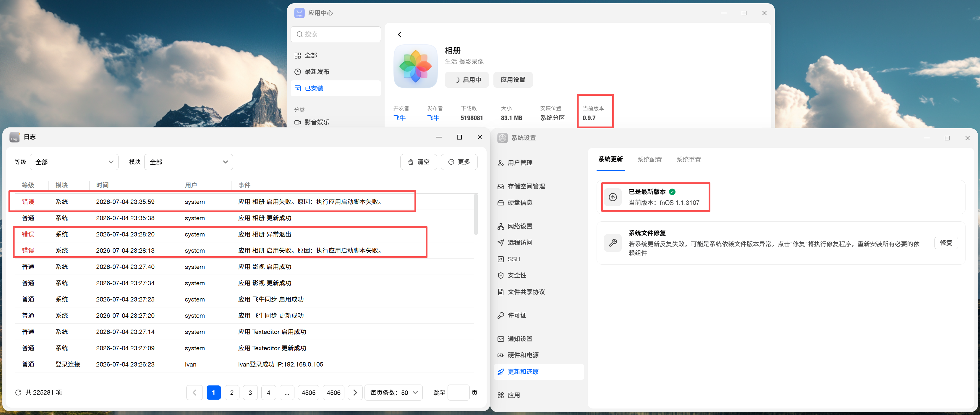Click the update up-arrow icon
The image size is (980, 415).
pos(613,197)
